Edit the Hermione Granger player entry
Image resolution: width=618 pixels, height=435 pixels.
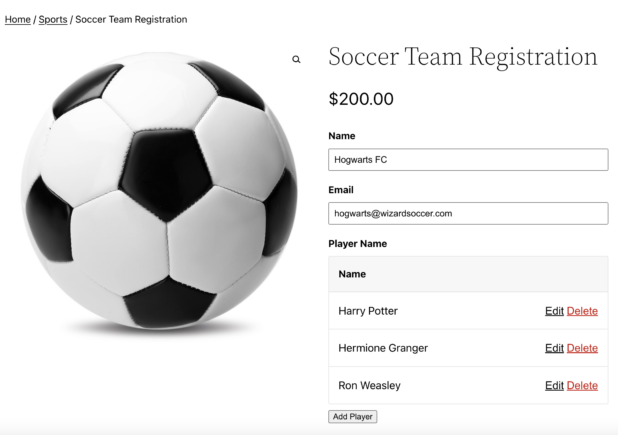[554, 348]
